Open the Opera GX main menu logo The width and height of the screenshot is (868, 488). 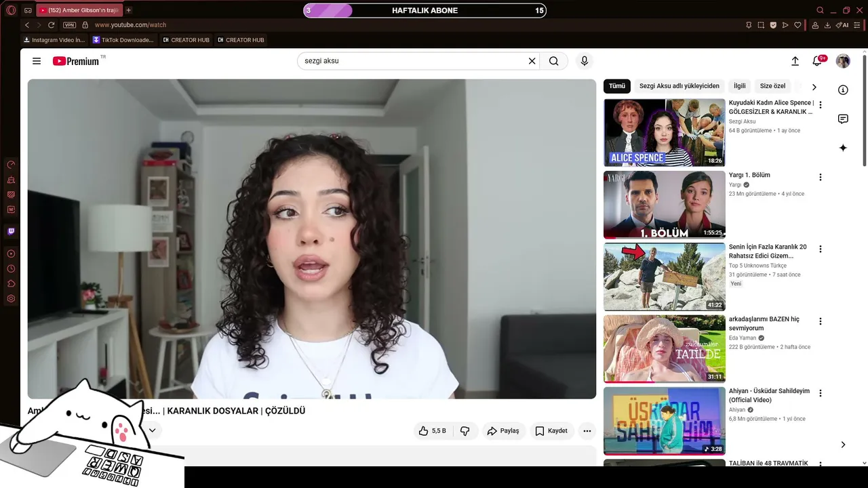[x=10, y=10]
